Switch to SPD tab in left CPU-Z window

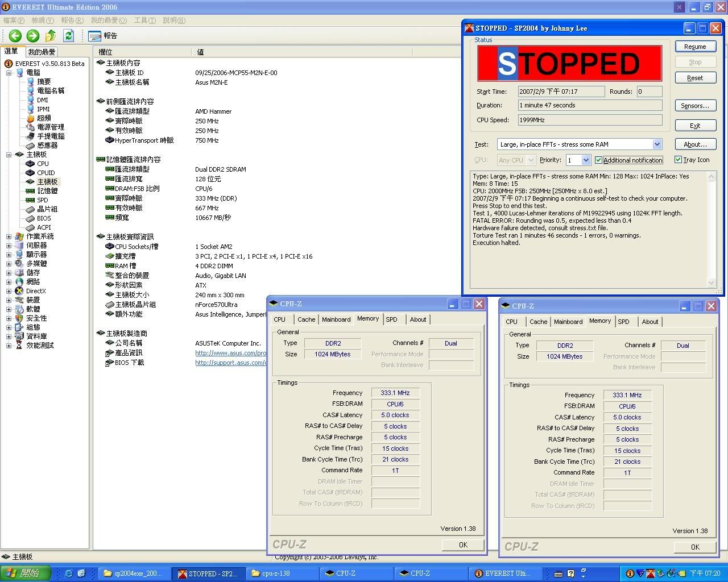coord(391,319)
